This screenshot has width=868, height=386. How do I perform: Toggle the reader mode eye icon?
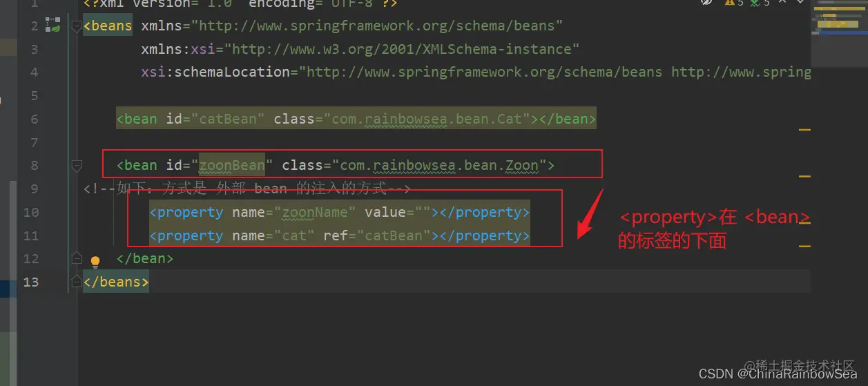click(706, 3)
